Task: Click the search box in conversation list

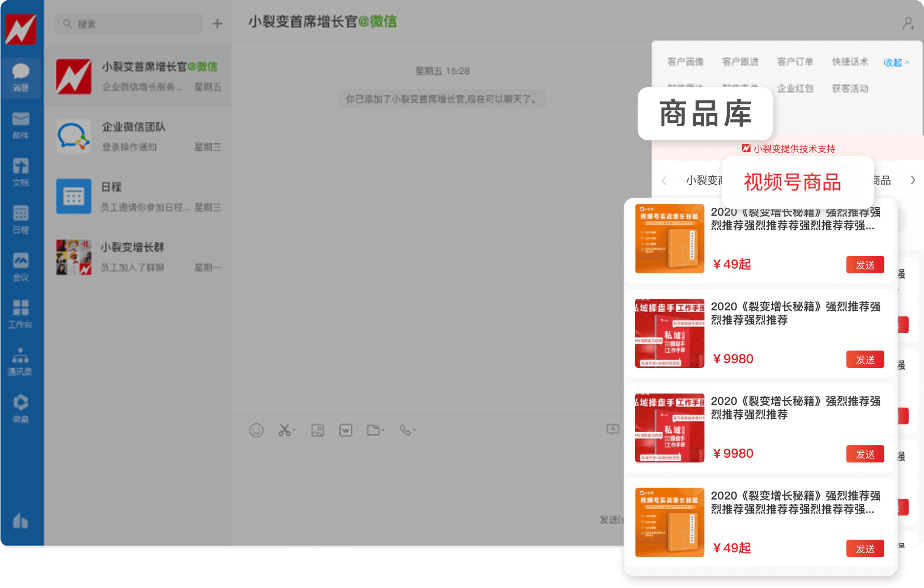Action: pos(129,24)
